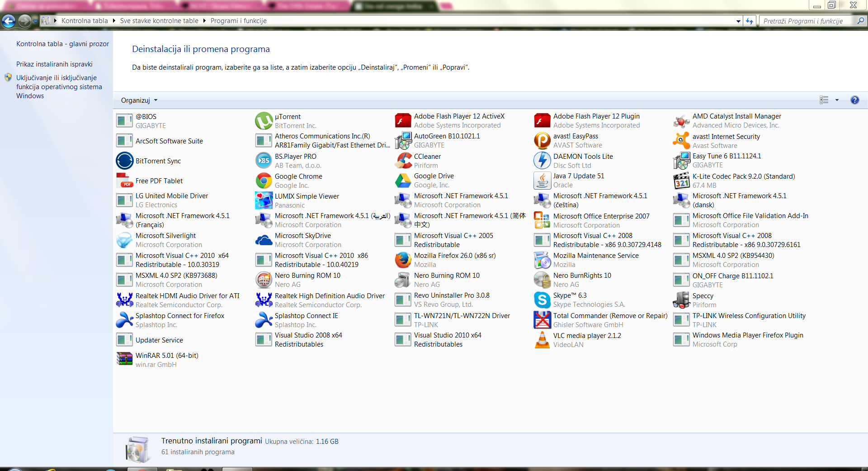Select LG United Mobile Driver entry

click(x=184, y=200)
